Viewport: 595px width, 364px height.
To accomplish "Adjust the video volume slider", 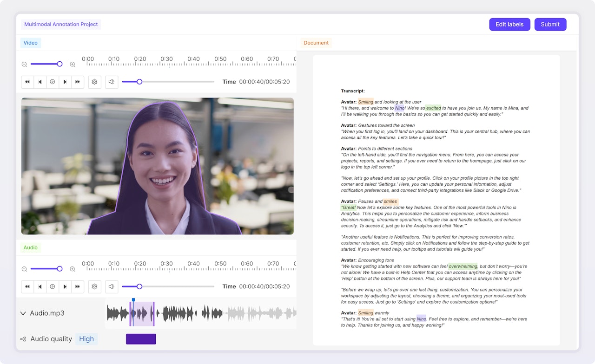I will pos(139,82).
